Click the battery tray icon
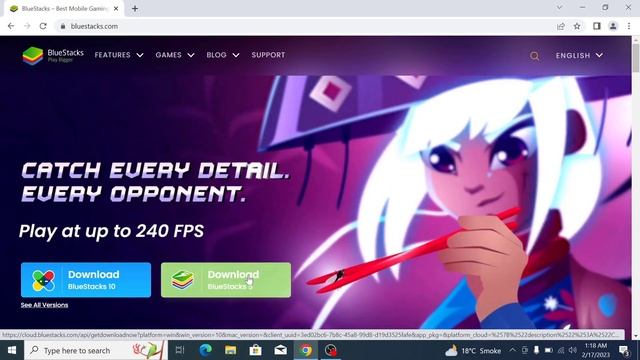Screen dimensions: 640x360 click(x=549, y=350)
